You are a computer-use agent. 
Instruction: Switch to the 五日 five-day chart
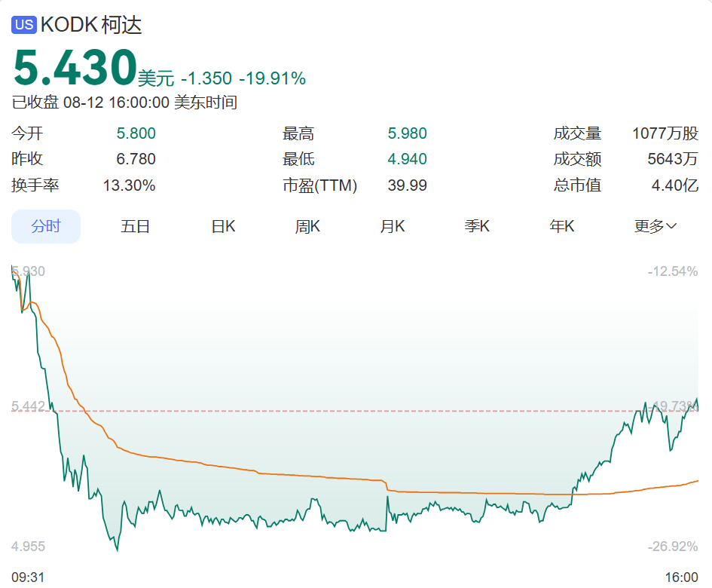[136, 226]
